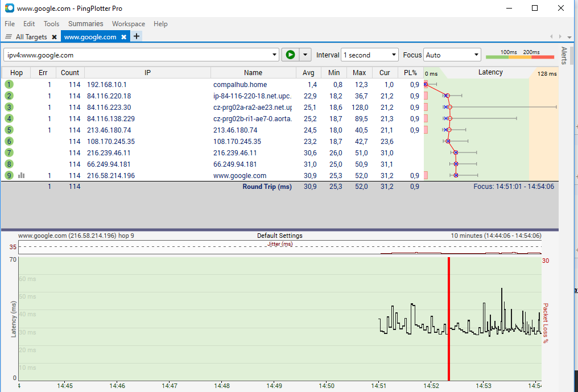Click the red packet loss marker in timeline
The image size is (578, 392).
coord(449,319)
